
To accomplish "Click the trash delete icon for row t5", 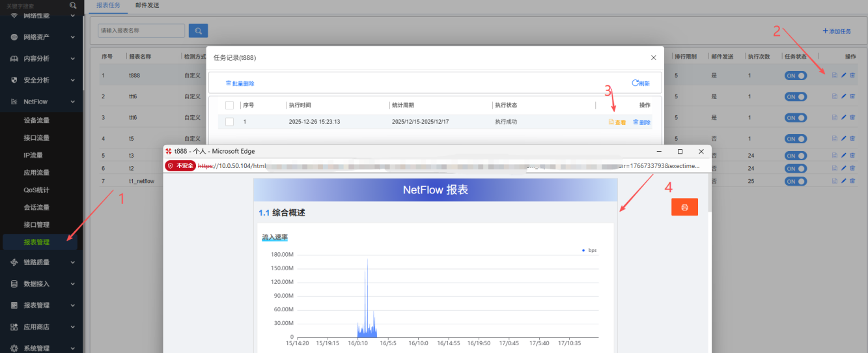I will pos(852,139).
